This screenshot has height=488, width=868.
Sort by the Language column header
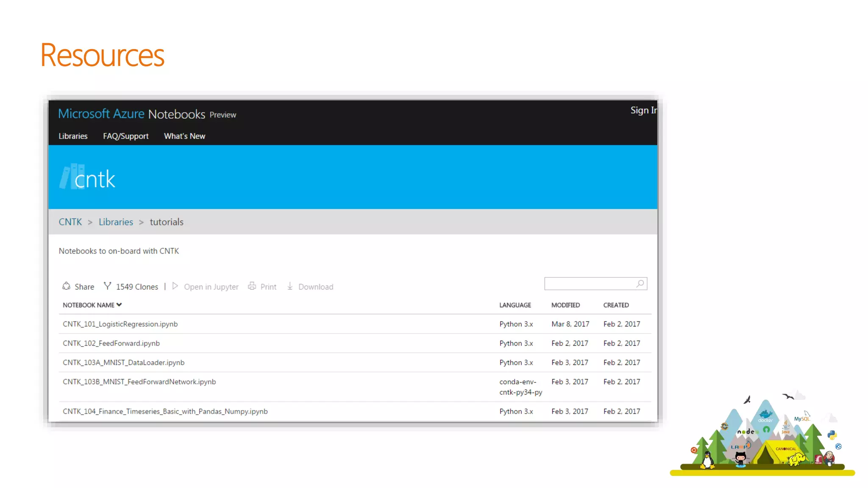(x=515, y=305)
